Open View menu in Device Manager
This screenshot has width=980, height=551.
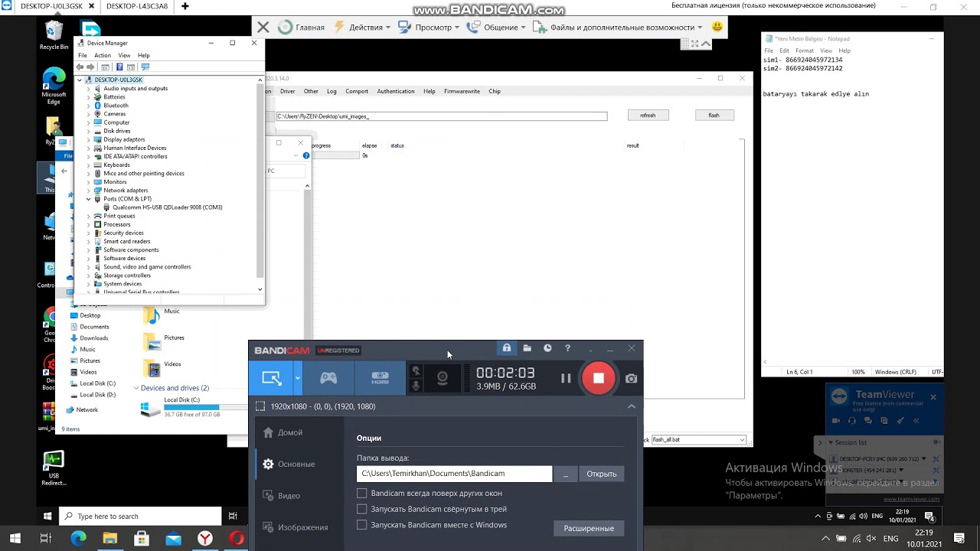click(x=124, y=55)
